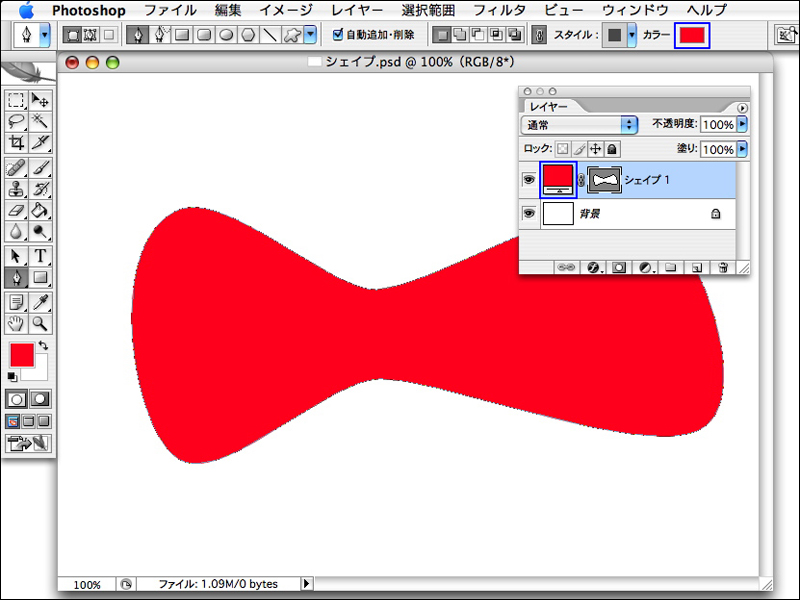Swap foreground and background colors
Image resolution: width=800 pixels, height=600 pixels.
(x=43, y=346)
